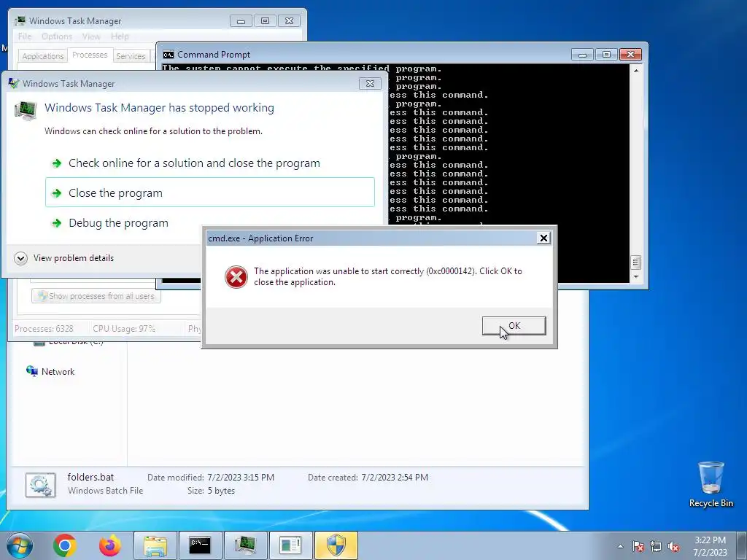This screenshot has height=560, width=747.
Task: Click the Command Prompt title bar icon
Action: click(169, 55)
